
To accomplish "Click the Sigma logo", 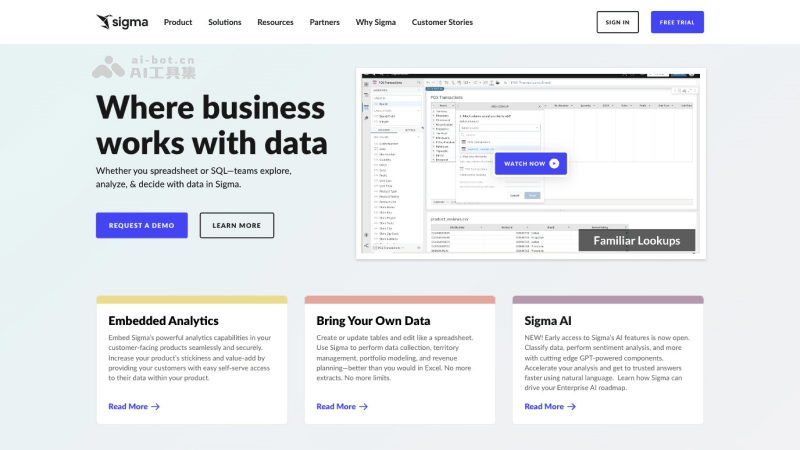I will pyautogui.click(x=122, y=22).
